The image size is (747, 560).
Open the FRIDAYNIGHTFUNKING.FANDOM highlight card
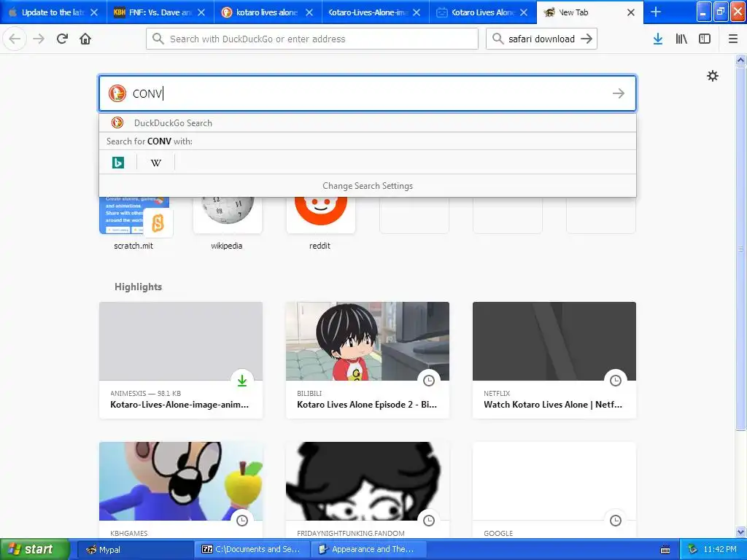coord(368,491)
